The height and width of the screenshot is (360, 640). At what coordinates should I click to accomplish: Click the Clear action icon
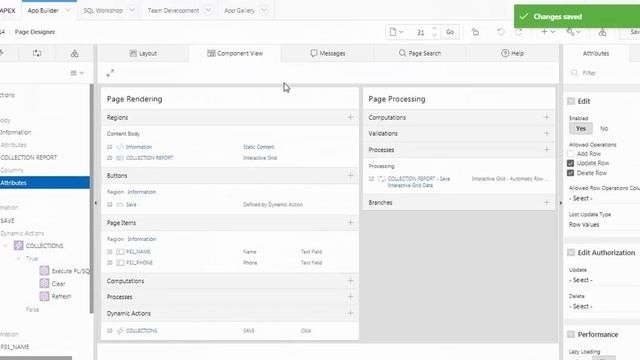point(44,283)
